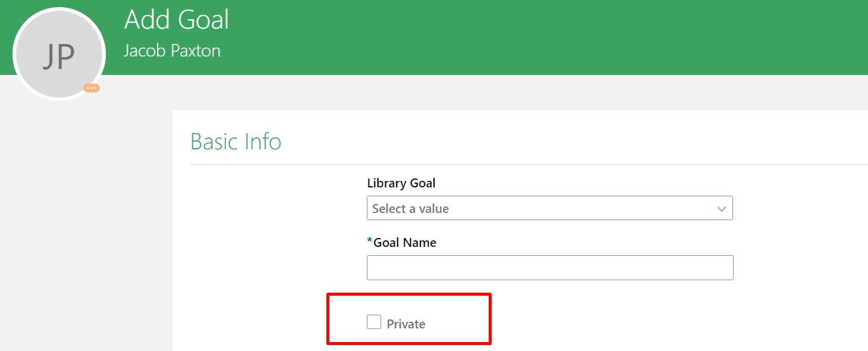The image size is (868, 351).
Task: Open the ellipsis menu on the profile avatar
Action: [x=91, y=88]
